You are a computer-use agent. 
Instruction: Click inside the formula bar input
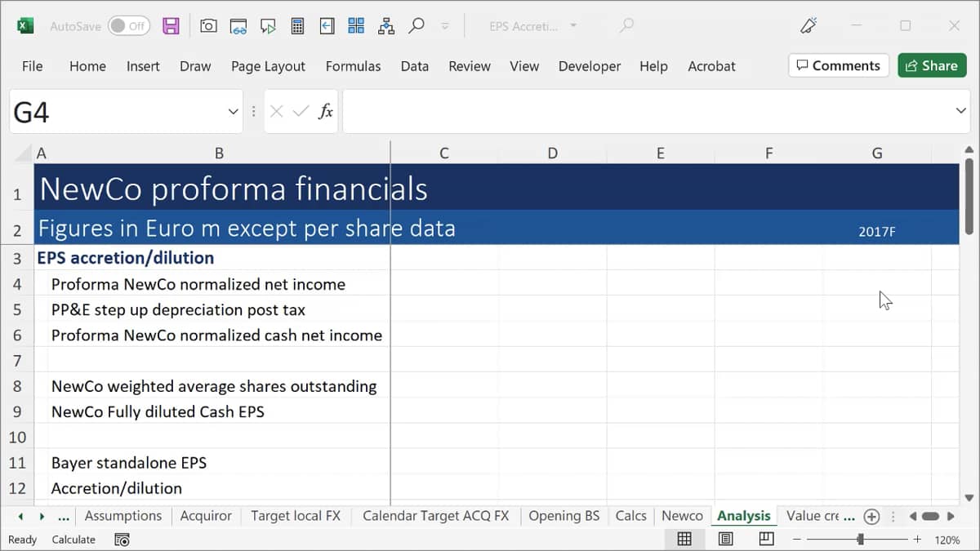tap(645, 111)
